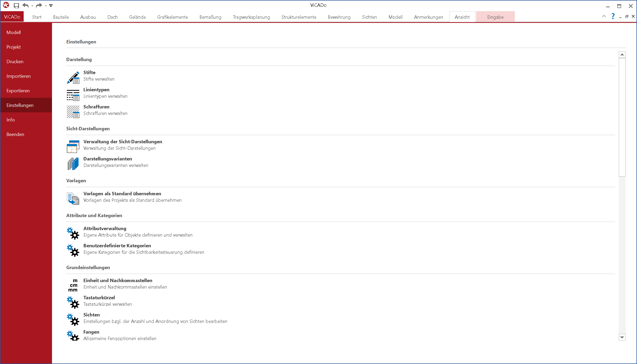Open Einheit und Nachkommastellen link
The image size is (637, 364).
point(118,281)
